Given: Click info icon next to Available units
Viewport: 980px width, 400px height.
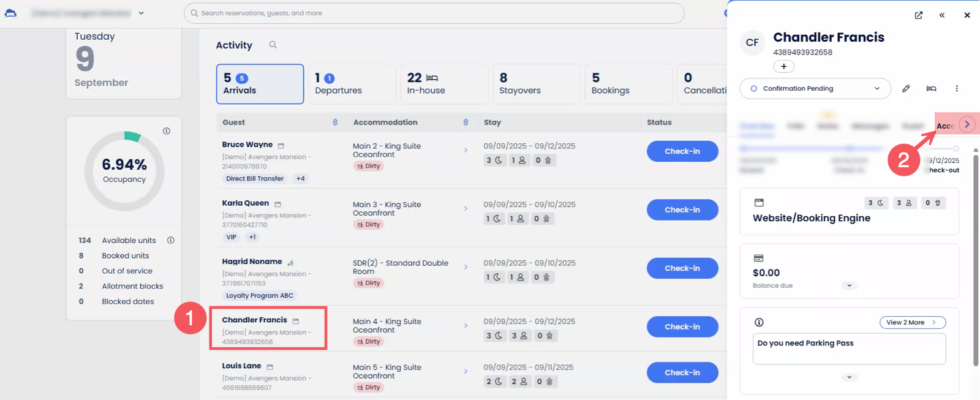Looking at the screenshot, I should point(171,240).
